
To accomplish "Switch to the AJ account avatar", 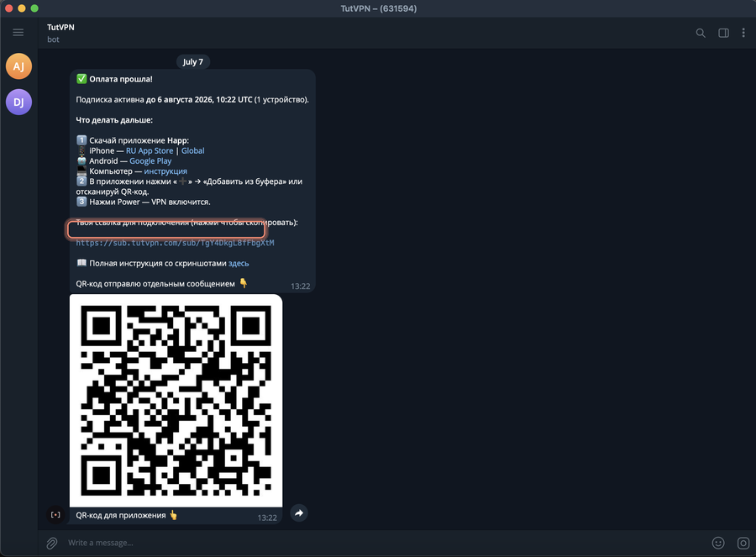I will click(18, 66).
